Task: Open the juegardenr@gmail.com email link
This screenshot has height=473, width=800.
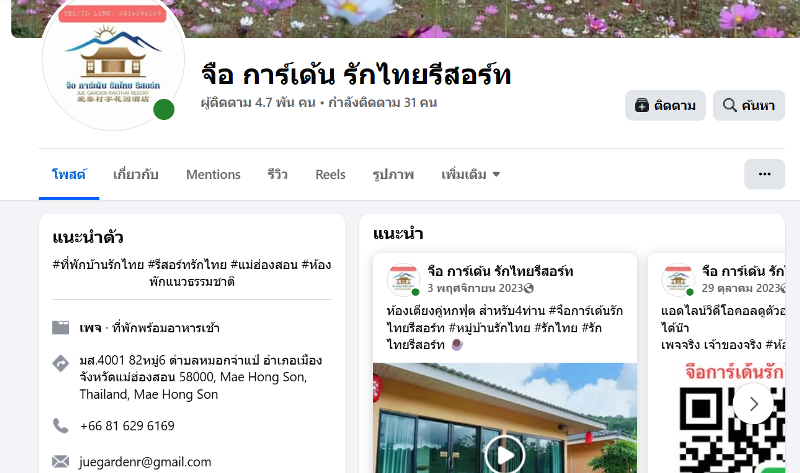Action: coord(145,462)
